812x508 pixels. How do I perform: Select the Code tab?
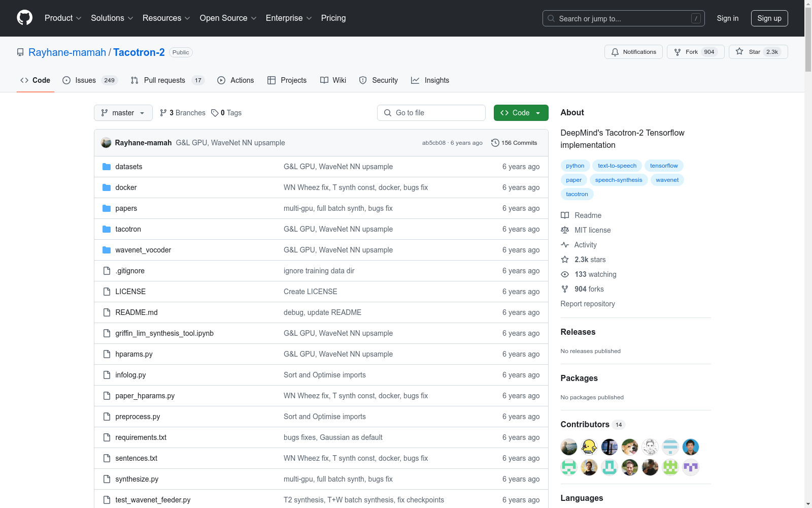(x=36, y=80)
